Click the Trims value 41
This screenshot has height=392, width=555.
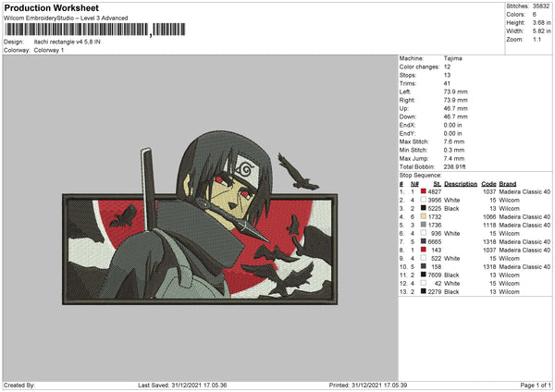[x=447, y=83]
